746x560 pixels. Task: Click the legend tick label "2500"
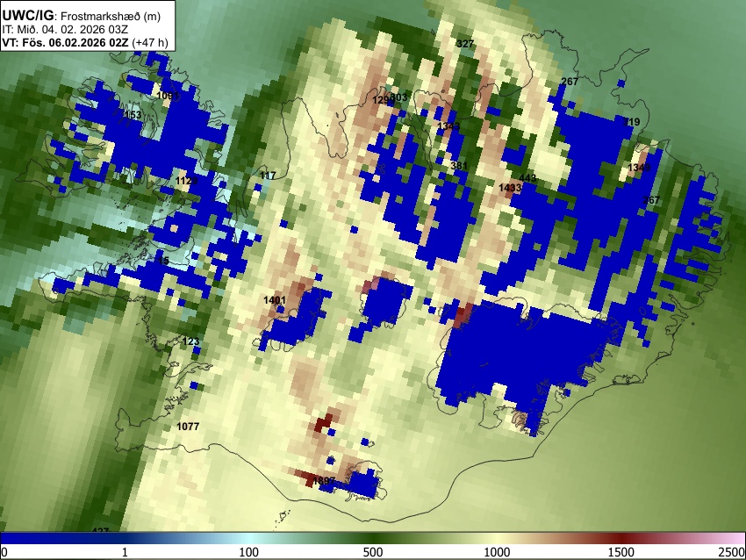coord(733,552)
